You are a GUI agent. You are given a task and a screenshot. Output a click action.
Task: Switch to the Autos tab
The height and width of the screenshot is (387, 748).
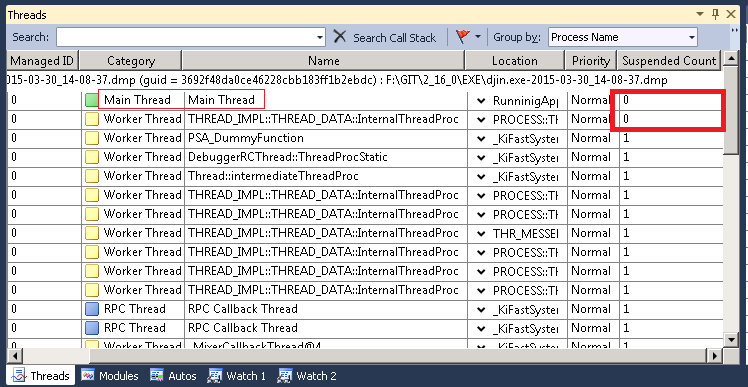pos(173,376)
